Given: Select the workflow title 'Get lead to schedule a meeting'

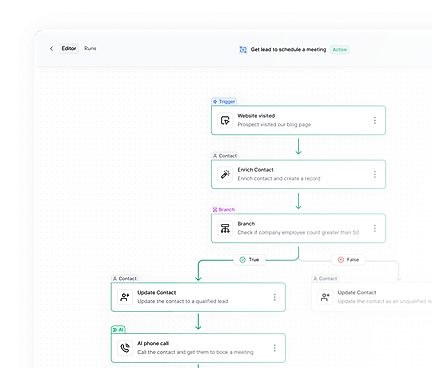Looking at the screenshot, I should pyautogui.click(x=288, y=49).
